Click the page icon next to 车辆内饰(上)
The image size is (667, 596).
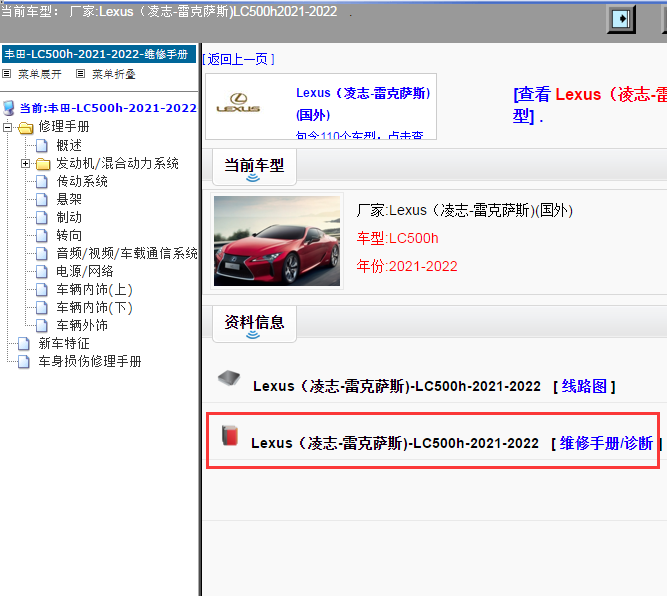[x=42, y=290]
